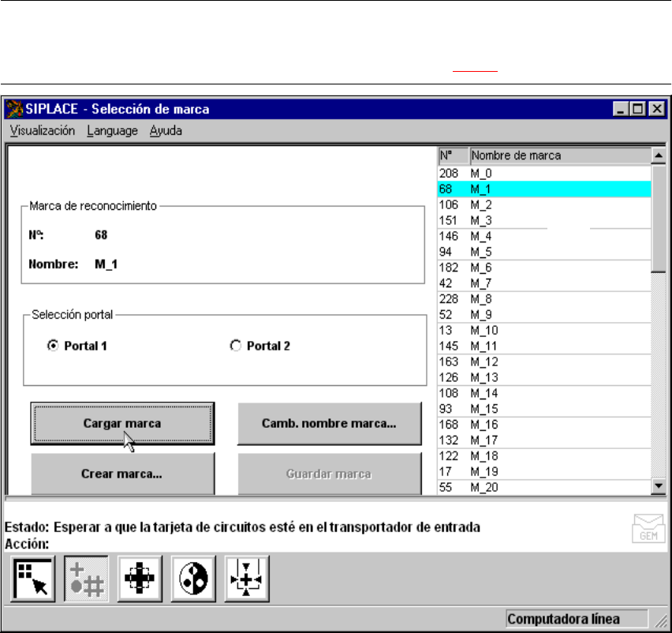
Task: Click the window resize grip corner
Action: (x=662, y=620)
